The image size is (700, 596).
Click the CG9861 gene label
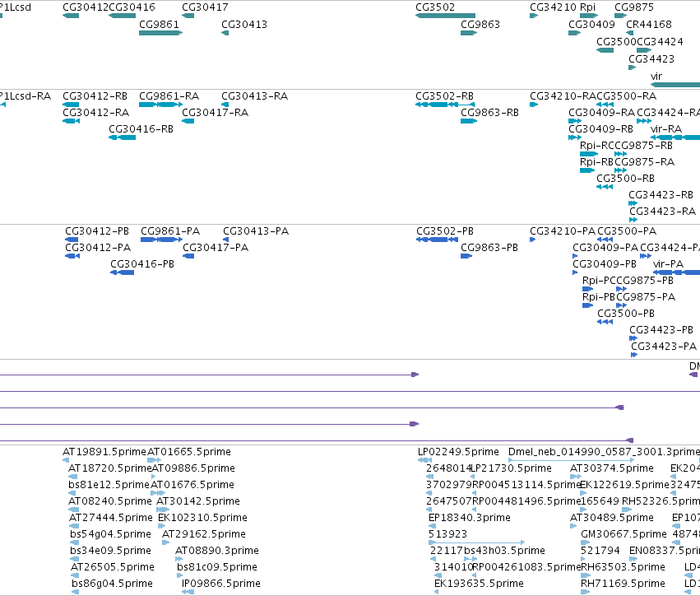click(159, 25)
